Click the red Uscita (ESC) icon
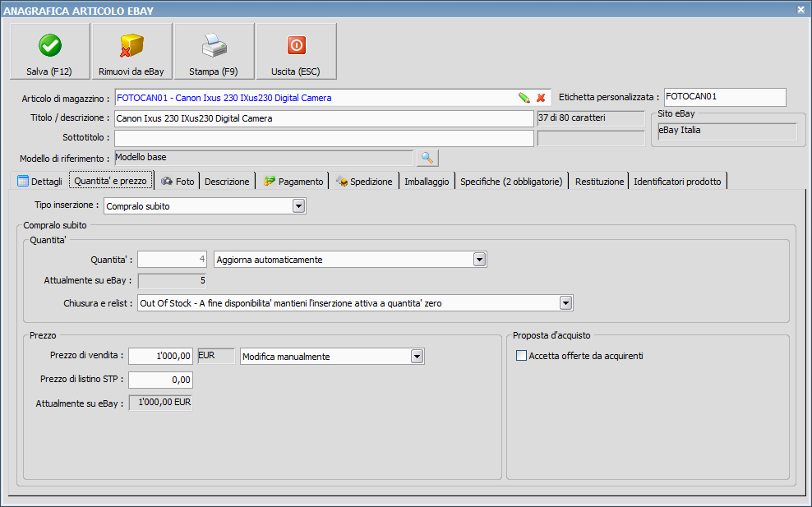Viewport: 812px width, 507px height. click(296, 45)
